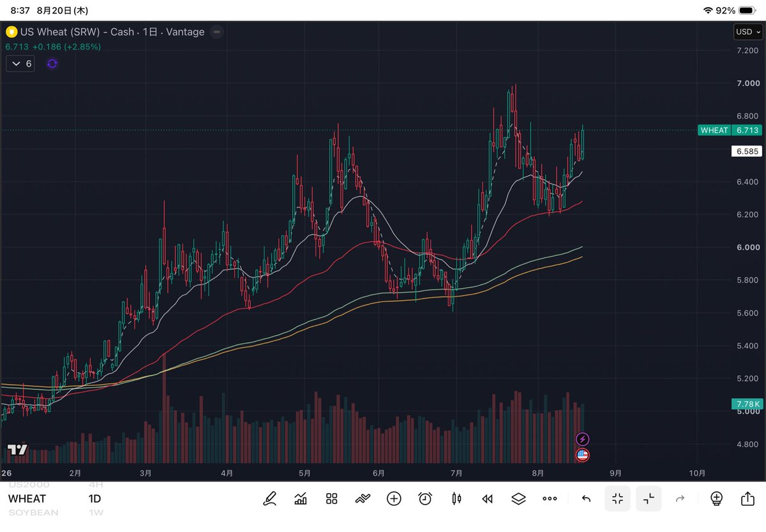Open the USD currency dropdown
766x532 pixels.
pos(747,31)
